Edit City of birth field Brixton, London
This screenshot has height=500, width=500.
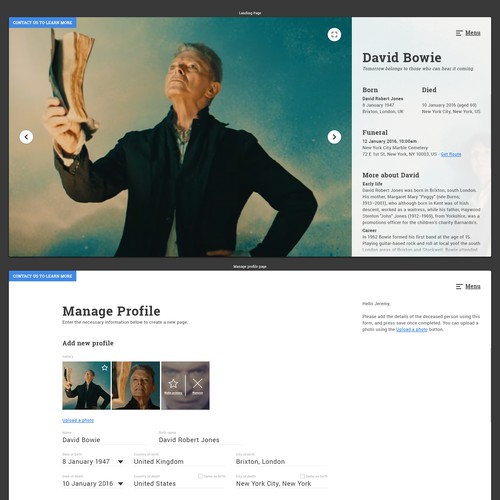coord(282,462)
